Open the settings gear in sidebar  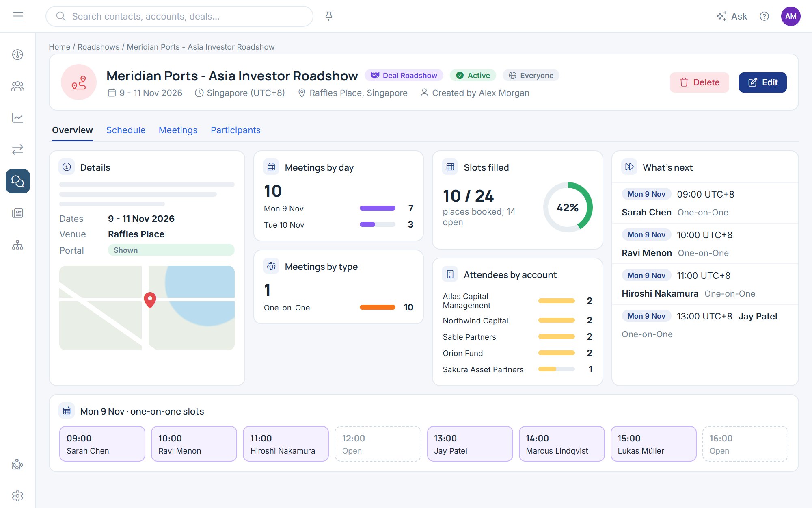click(x=17, y=496)
